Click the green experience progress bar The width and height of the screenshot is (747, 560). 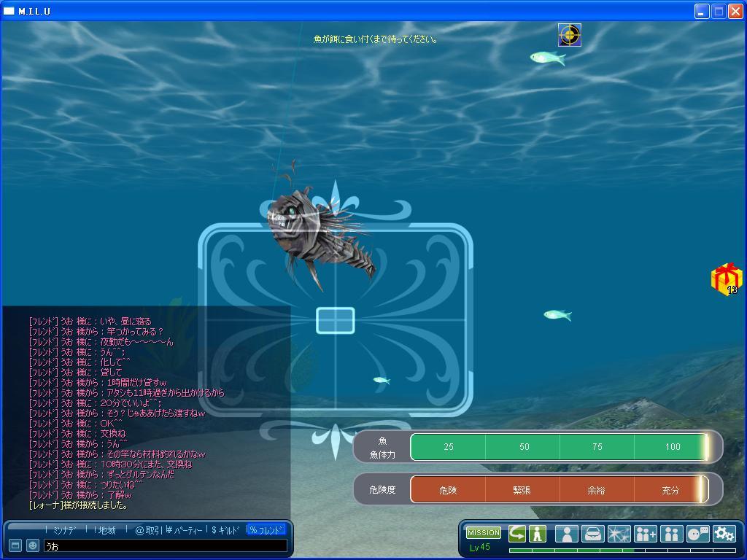pyautogui.click(x=623, y=551)
